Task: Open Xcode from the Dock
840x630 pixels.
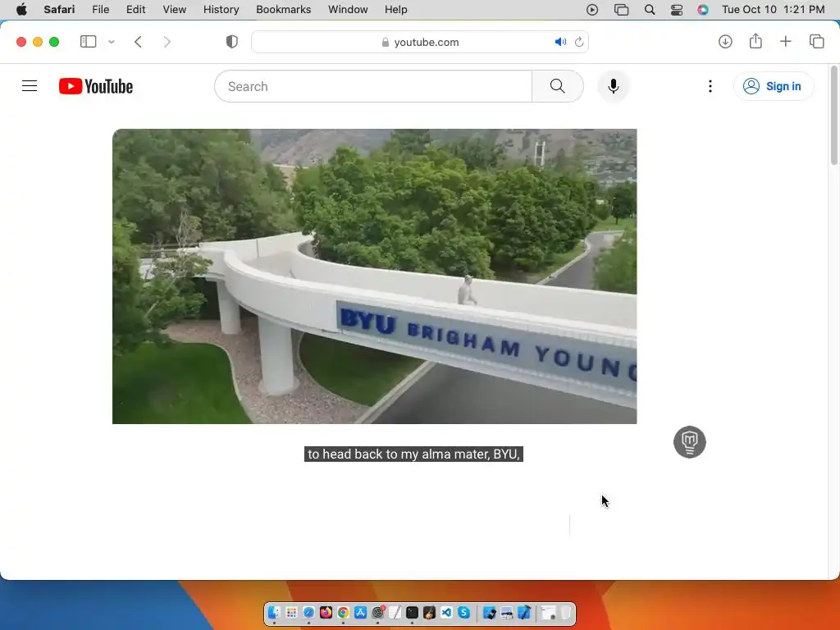Action: 524,612
